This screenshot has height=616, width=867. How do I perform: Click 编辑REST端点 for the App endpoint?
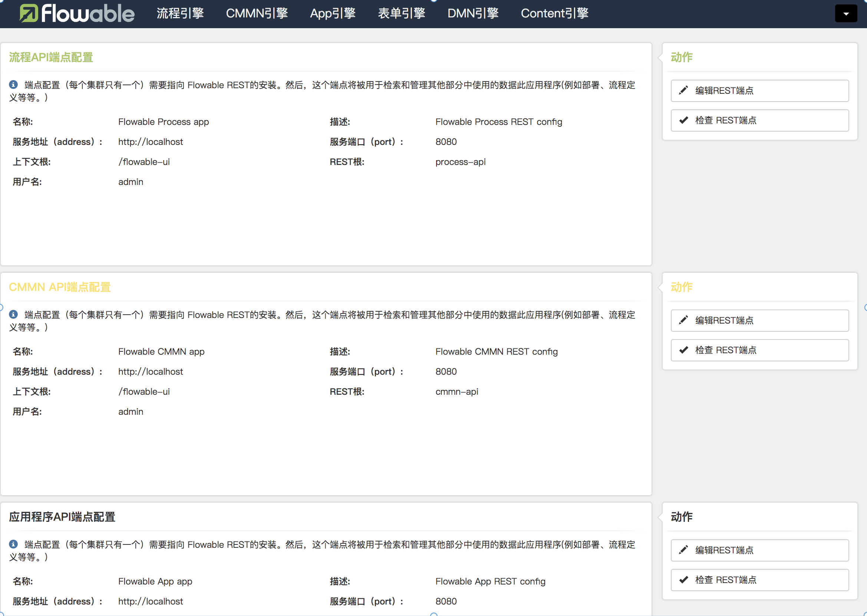[x=759, y=550]
